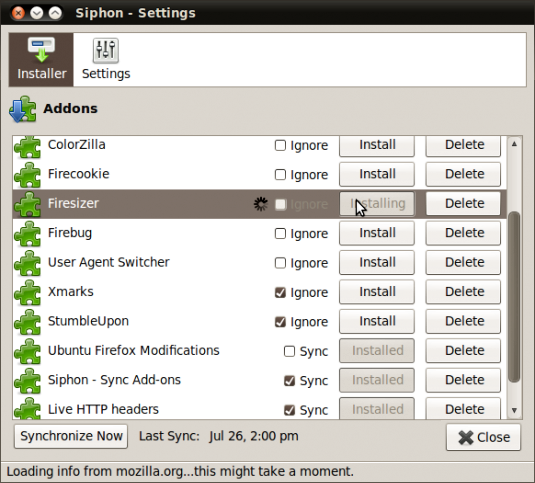Click the addon list scroll down arrow
This screenshot has width=535, height=483.
click(514, 410)
